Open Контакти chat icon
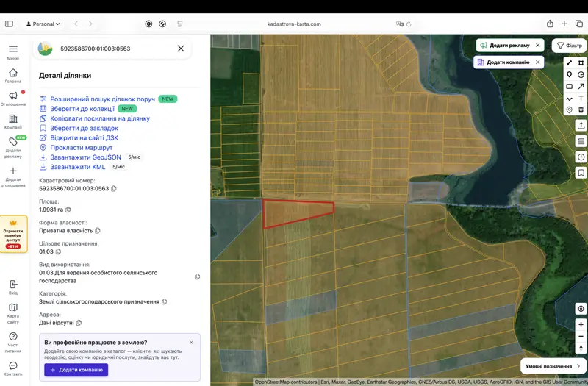 point(13,365)
